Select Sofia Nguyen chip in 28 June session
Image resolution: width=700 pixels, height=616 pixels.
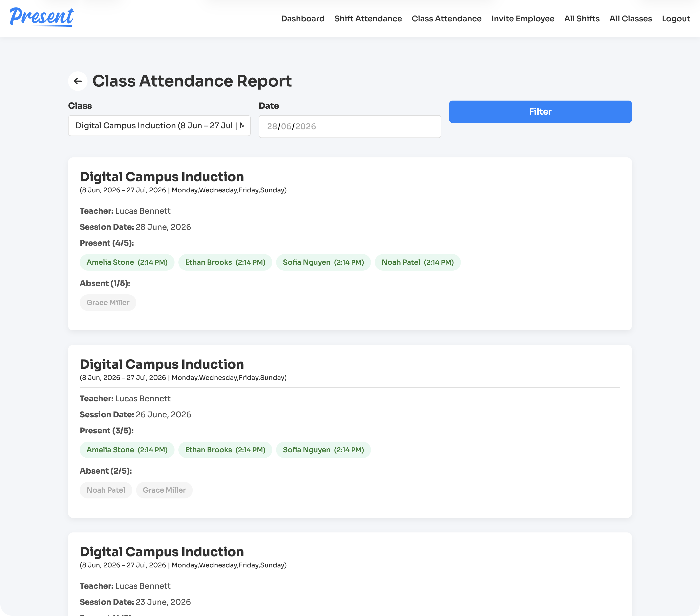click(x=323, y=263)
